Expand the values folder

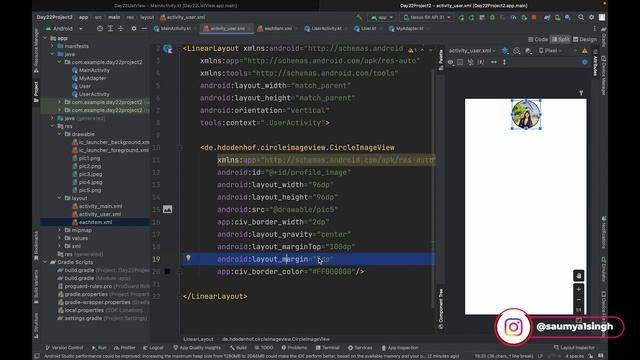pyautogui.click(x=60, y=238)
